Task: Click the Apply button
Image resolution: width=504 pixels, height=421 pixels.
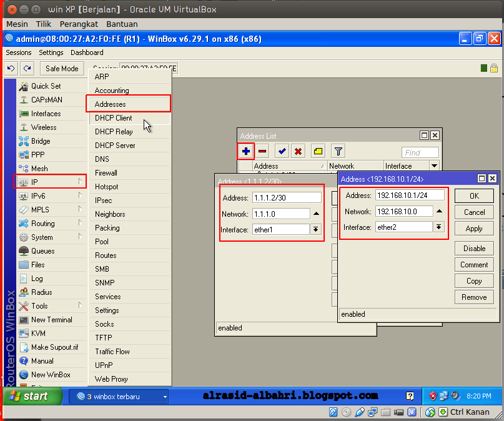Action: [475, 229]
